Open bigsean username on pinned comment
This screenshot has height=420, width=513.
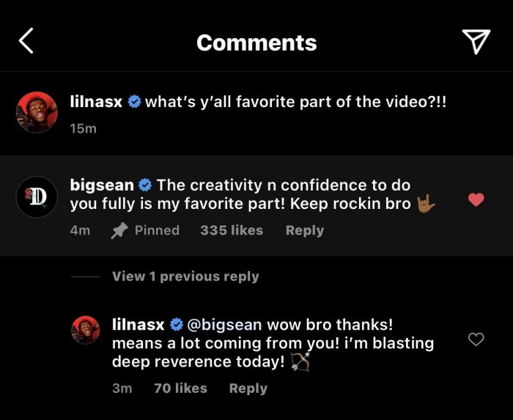pos(102,185)
